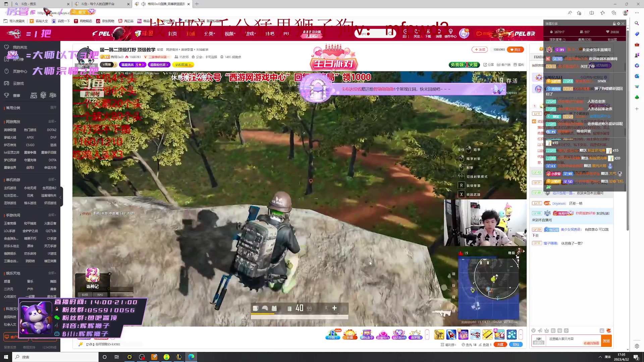Expand 娱乐天地 全部 list

coord(52,273)
